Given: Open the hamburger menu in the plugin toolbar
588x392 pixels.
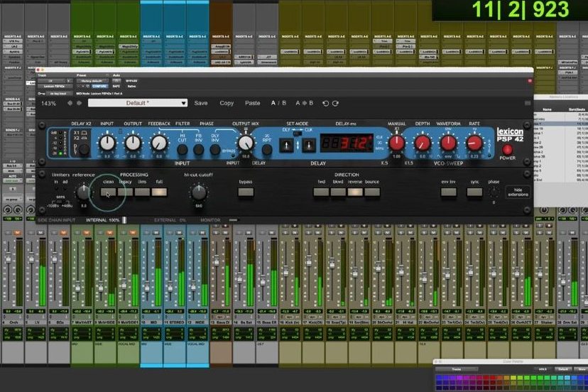Looking at the screenshot, I should click(527, 103).
